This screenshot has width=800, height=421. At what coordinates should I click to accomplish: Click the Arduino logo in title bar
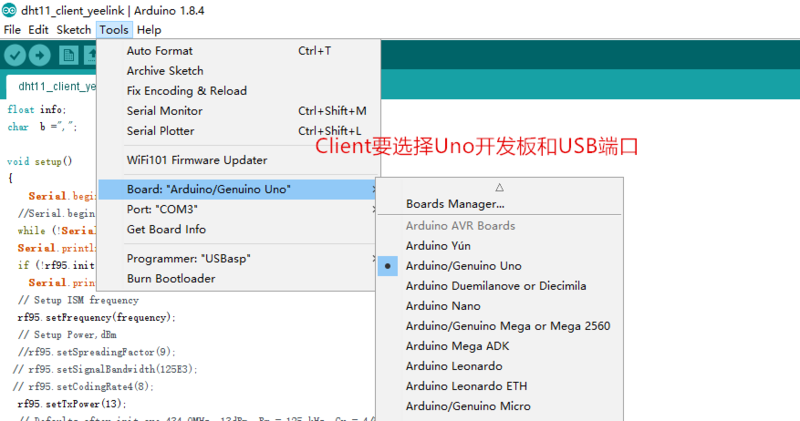click(x=9, y=10)
